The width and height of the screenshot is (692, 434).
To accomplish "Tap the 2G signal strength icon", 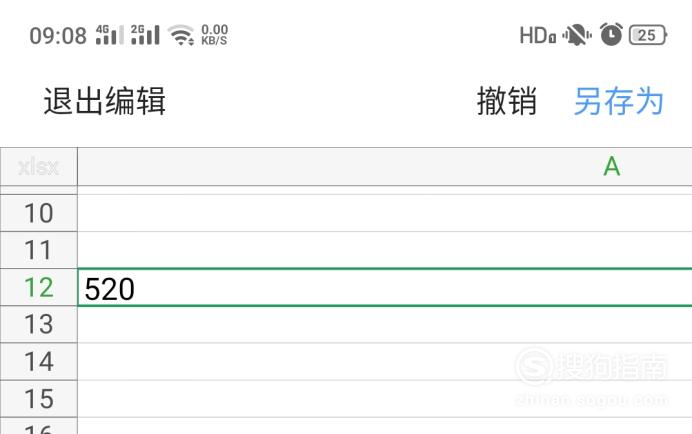I will (145, 35).
